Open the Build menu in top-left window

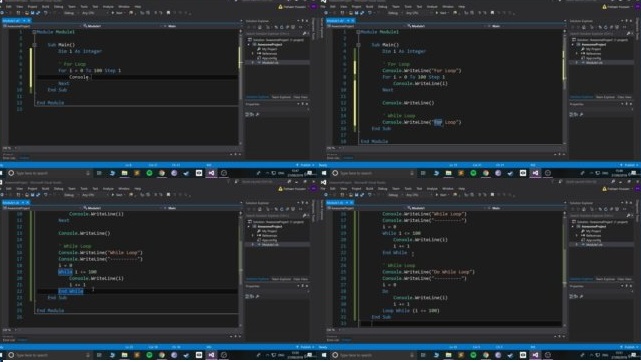[45, 7]
